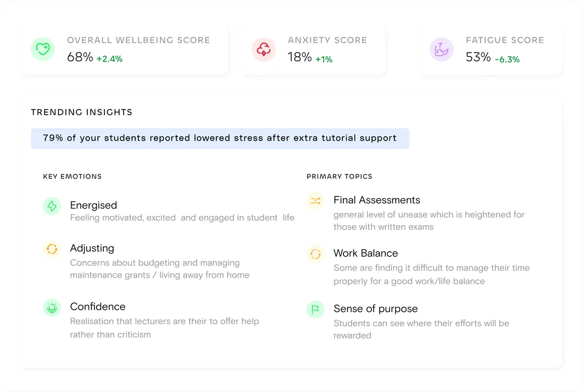Click the purple Fatigue Score icon
This screenshot has height=392, width=583.
441,49
